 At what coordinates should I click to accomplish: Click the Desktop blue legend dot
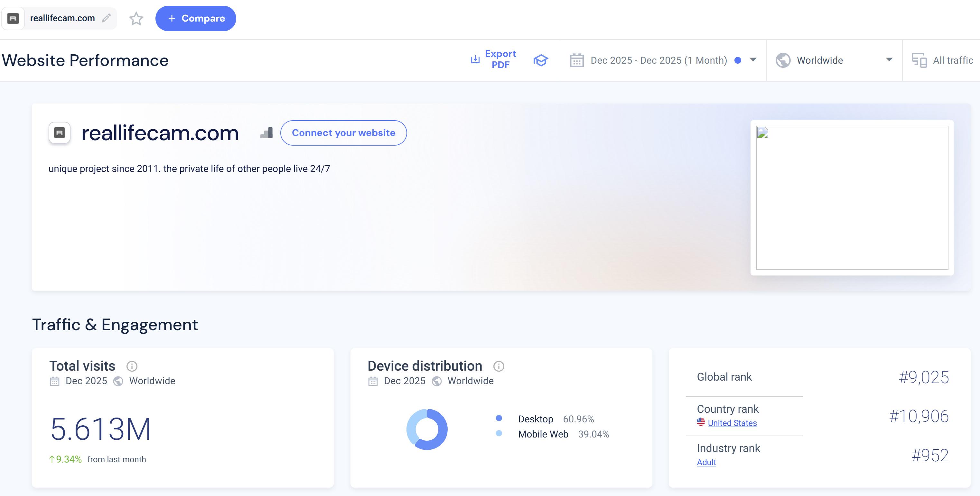[499, 418]
